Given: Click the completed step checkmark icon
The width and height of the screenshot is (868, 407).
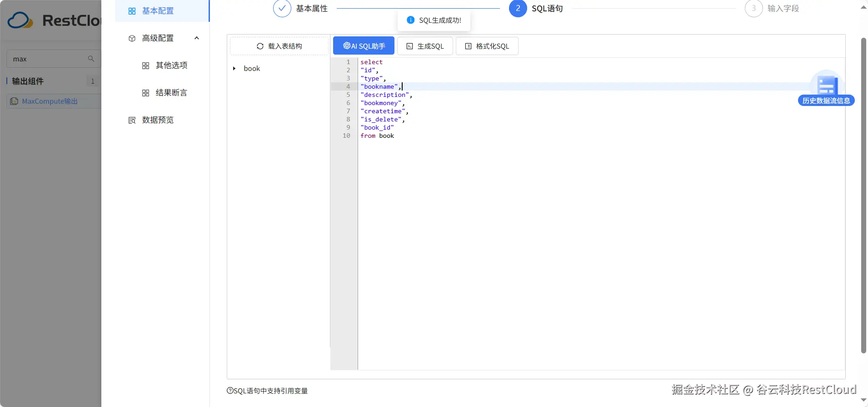Looking at the screenshot, I should point(282,8).
